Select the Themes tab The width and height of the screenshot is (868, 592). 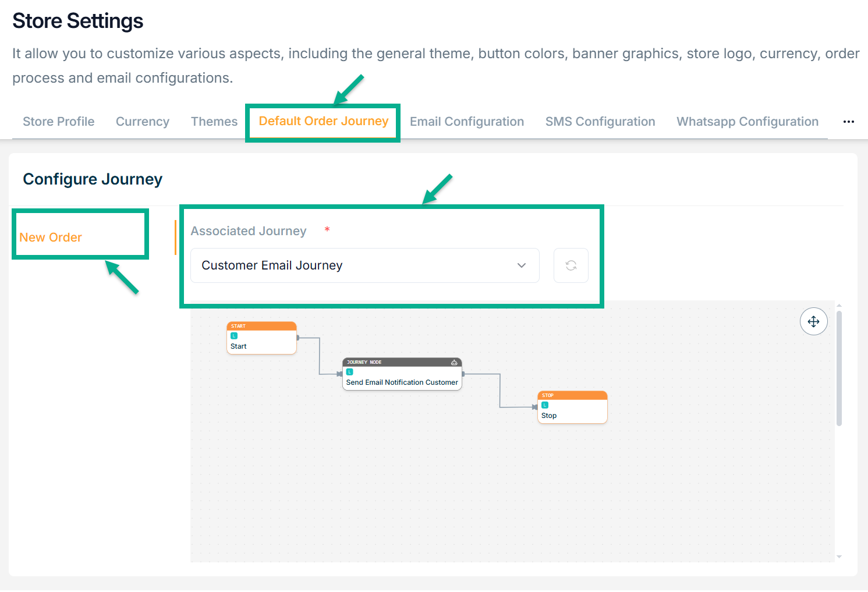(214, 122)
